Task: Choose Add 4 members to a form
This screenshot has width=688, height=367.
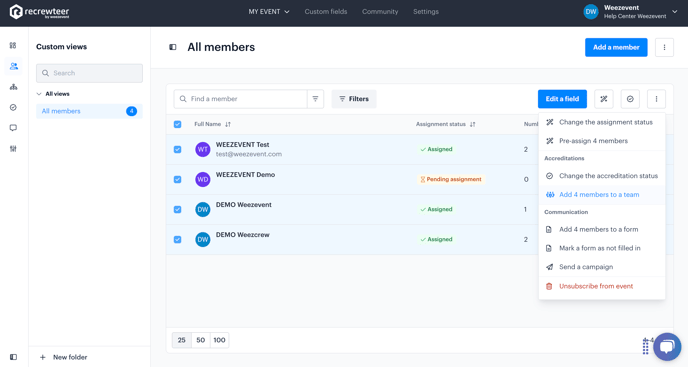Action: tap(602, 229)
